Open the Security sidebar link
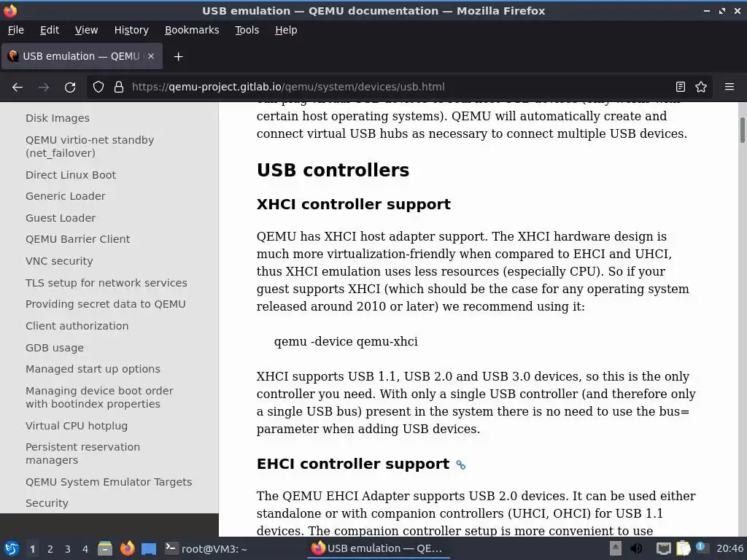747x560 pixels. click(x=47, y=503)
